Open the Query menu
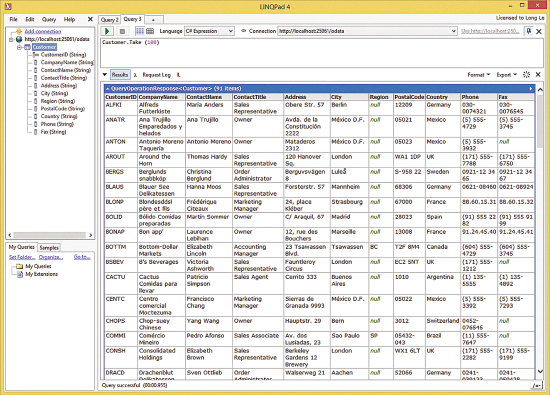 click(x=49, y=19)
